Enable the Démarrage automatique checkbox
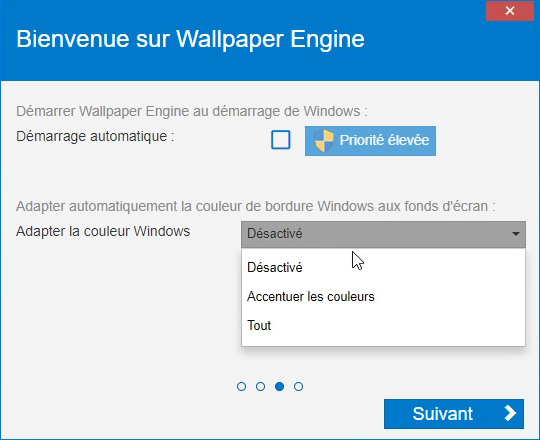This screenshot has height=440, width=540. pyautogui.click(x=281, y=139)
